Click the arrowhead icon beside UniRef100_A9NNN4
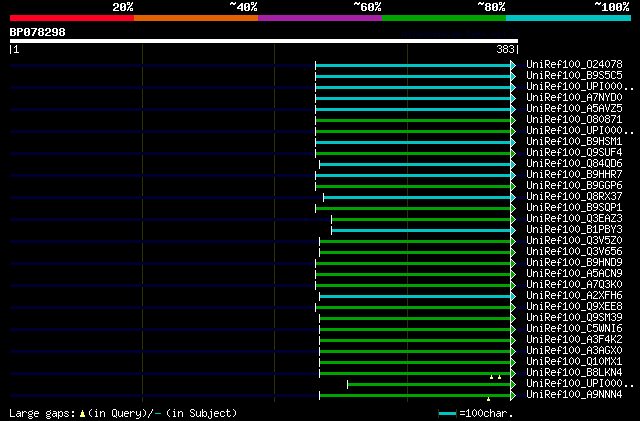 coord(513,396)
